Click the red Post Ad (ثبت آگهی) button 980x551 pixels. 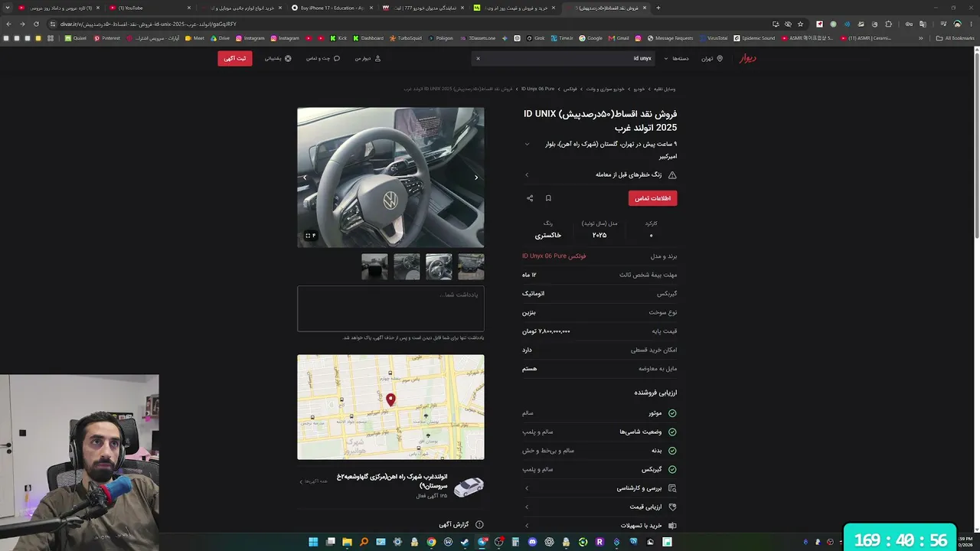[x=235, y=58]
